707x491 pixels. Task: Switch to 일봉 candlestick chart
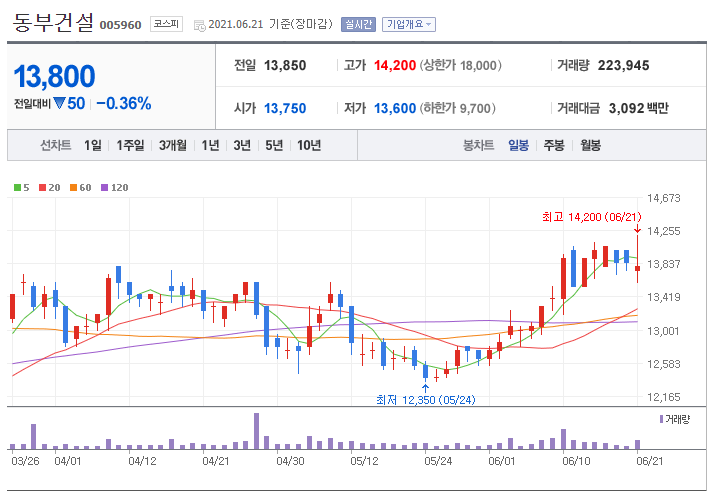coord(518,145)
